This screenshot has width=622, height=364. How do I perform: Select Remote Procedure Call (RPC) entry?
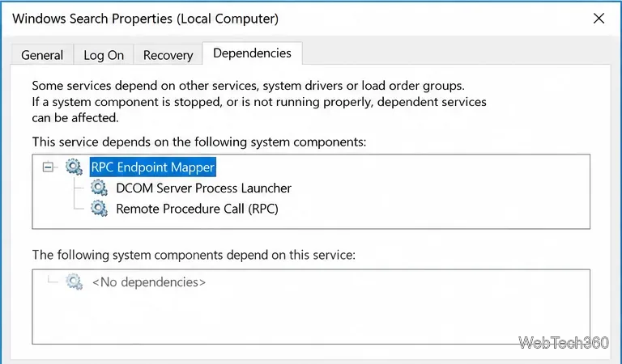197,209
